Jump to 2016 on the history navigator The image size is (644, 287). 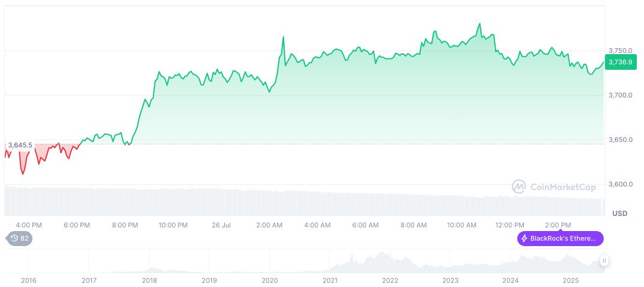[x=28, y=280]
